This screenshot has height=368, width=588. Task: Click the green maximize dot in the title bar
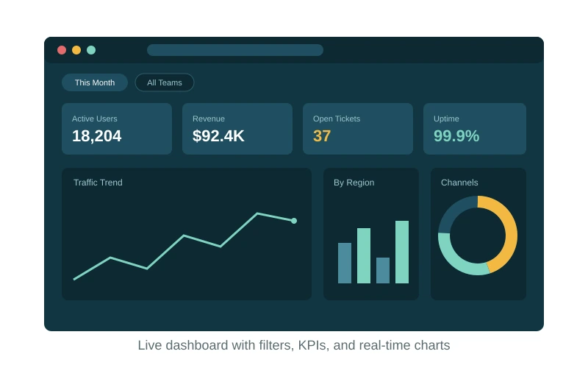pos(91,50)
